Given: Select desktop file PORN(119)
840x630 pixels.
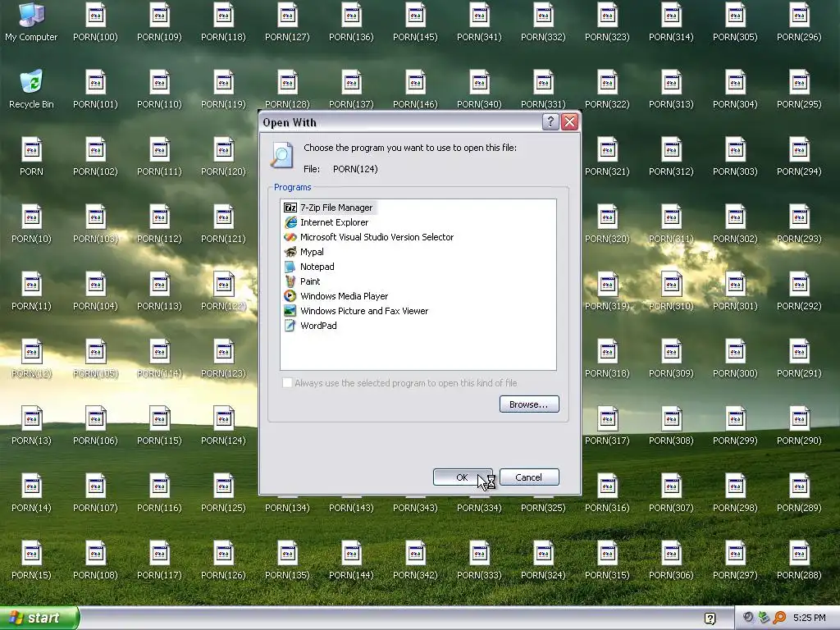Looking at the screenshot, I should [x=223, y=89].
